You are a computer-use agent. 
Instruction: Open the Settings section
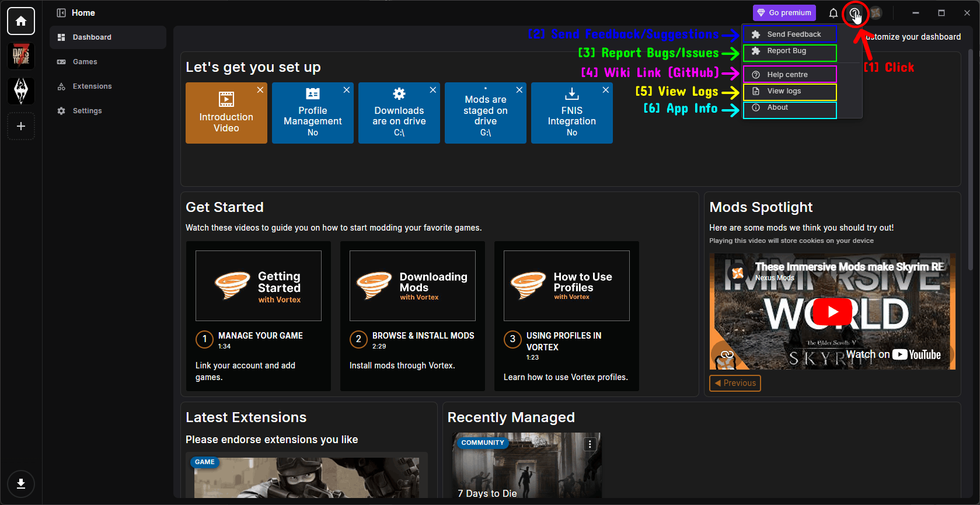pyautogui.click(x=108, y=111)
